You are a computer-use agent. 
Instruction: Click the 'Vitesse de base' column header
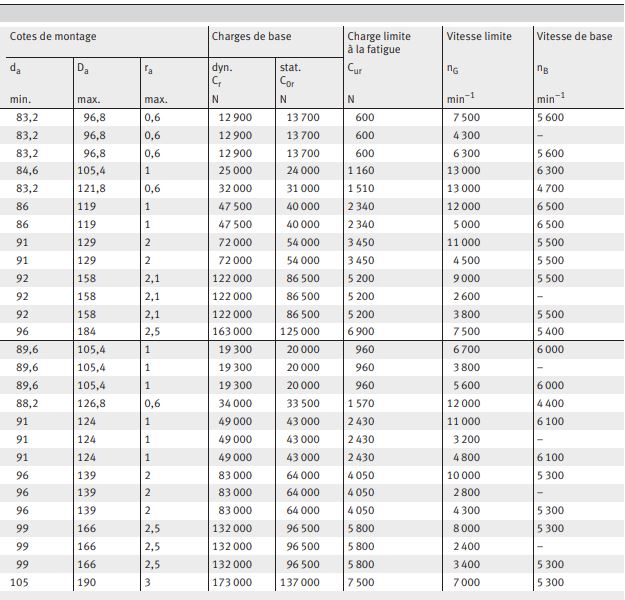pyautogui.click(x=574, y=36)
